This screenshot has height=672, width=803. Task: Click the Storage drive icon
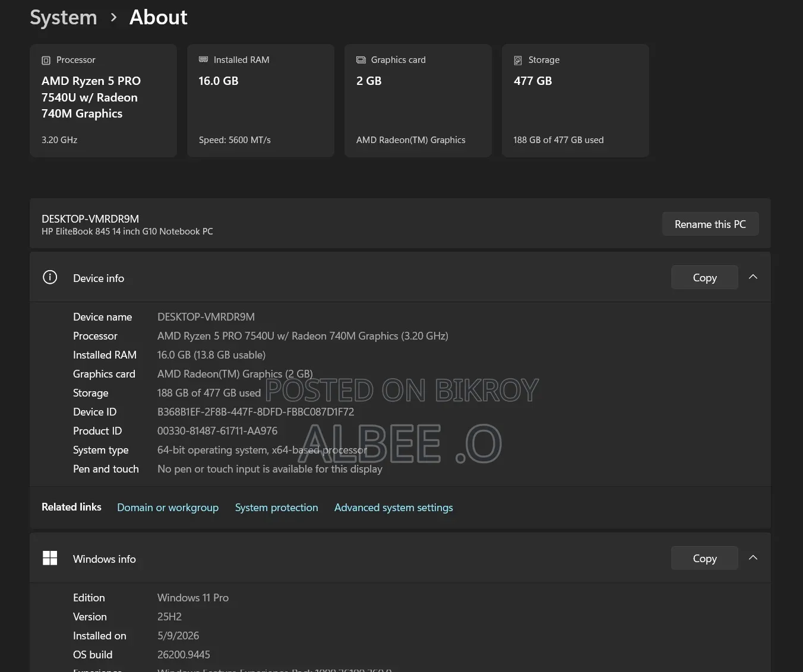tap(518, 61)
